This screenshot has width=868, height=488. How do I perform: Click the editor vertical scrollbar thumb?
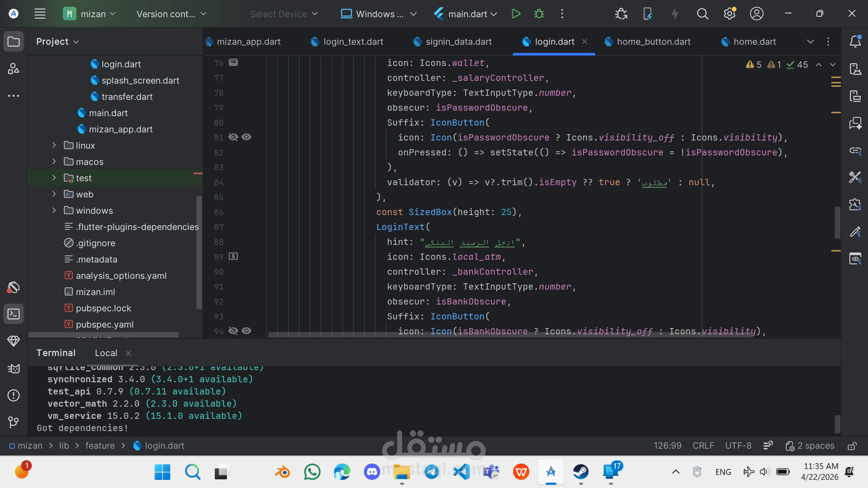tap(837, 222)
